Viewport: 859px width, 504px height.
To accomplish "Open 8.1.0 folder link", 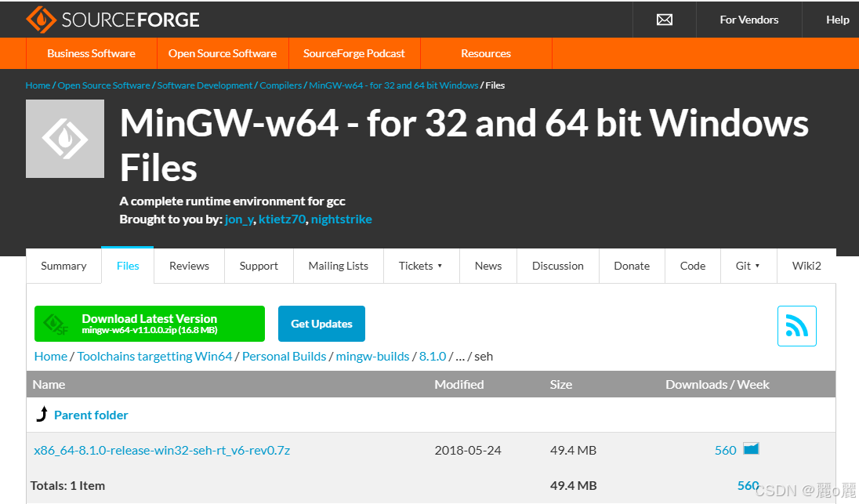I will [432, 356].
